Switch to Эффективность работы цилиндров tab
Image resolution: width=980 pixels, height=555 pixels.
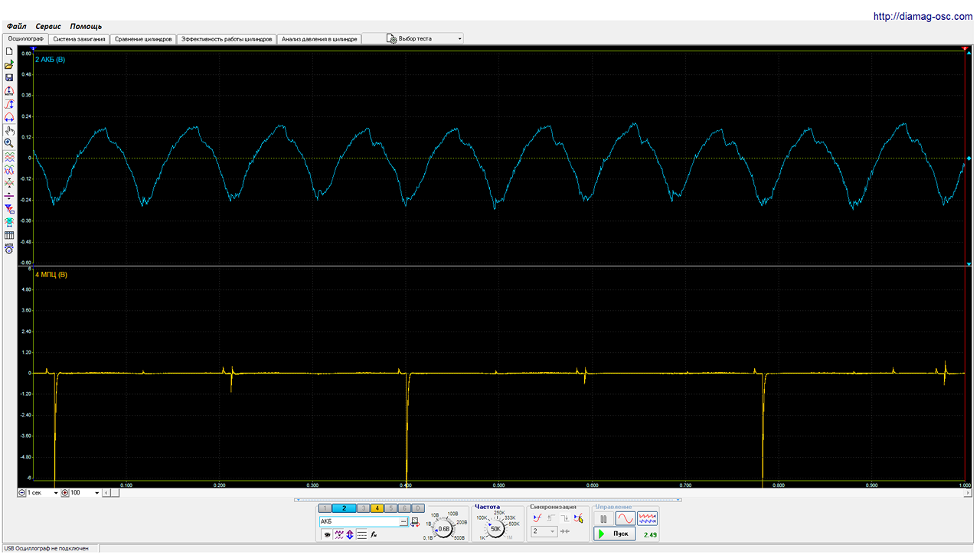point(226,38)
